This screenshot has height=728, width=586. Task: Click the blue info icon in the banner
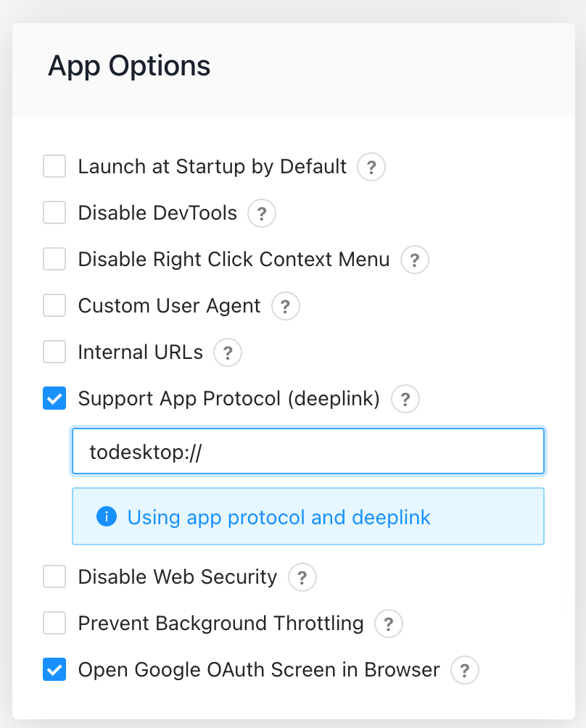[x=106, y=517]
